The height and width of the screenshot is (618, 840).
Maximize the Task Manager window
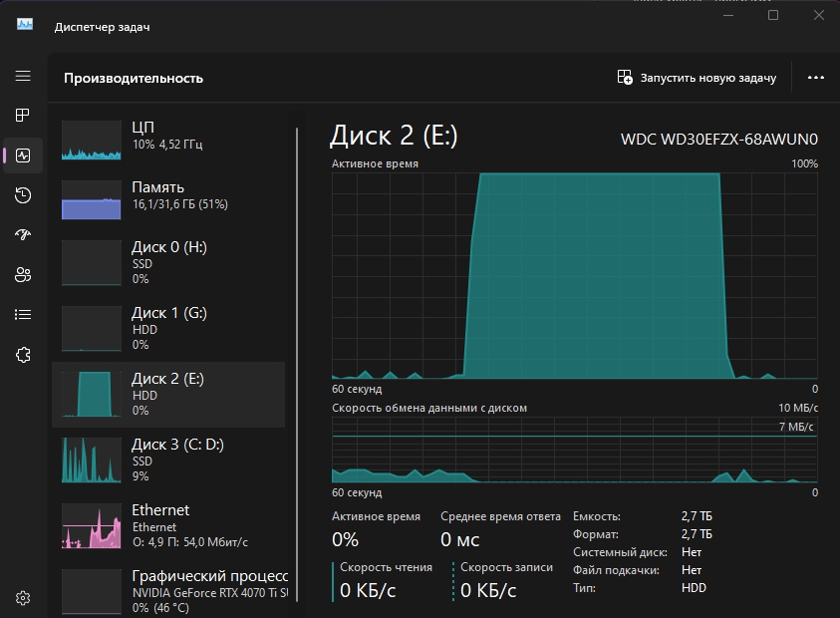click(773, 15)
